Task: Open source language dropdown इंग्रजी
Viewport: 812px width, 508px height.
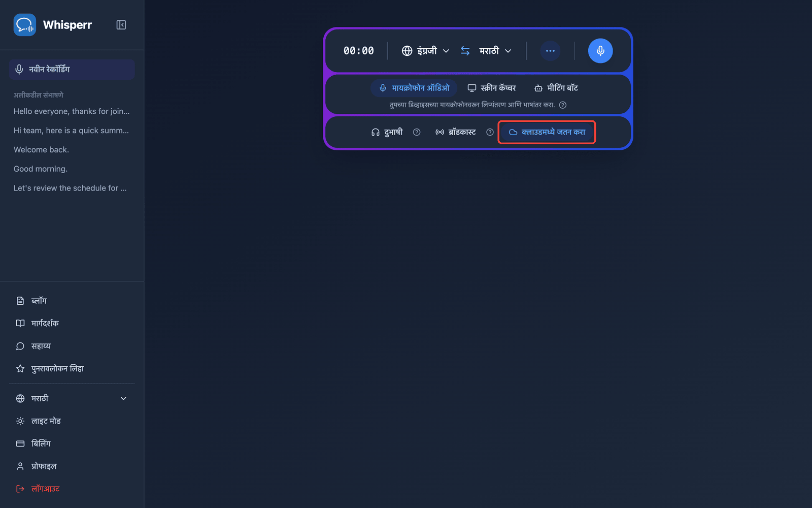Action: 425,51
